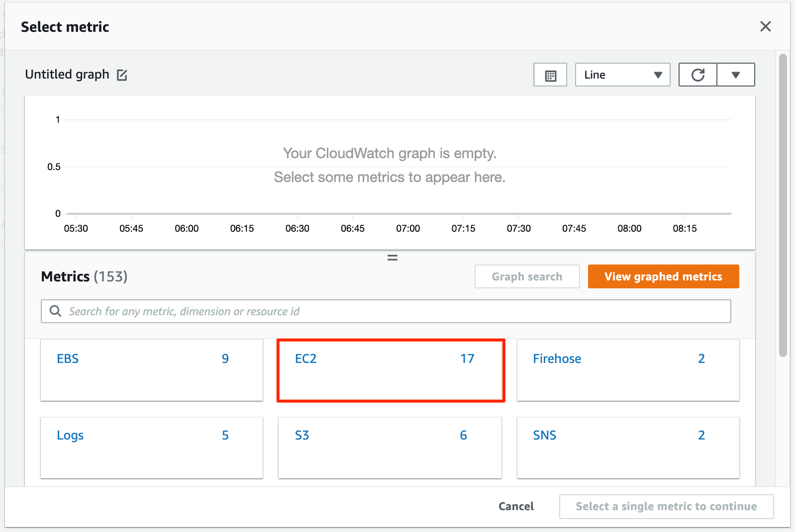Click the EBS count value 9
795x532 pixels.
click(x=225, y=358)
